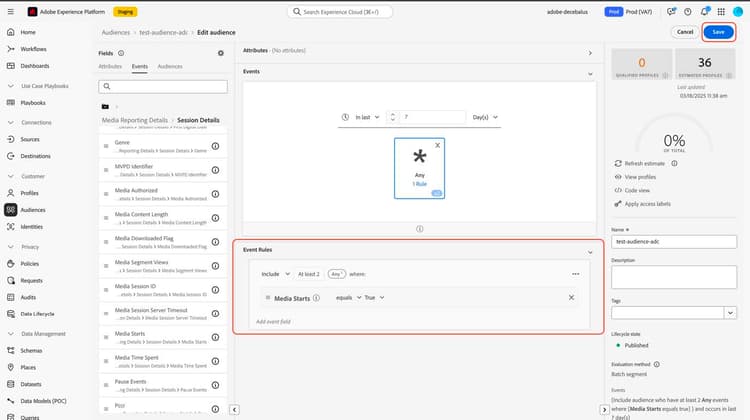Open the app switcher grid icon
Screen dimensions: 750x420
(x=721, y=11)
